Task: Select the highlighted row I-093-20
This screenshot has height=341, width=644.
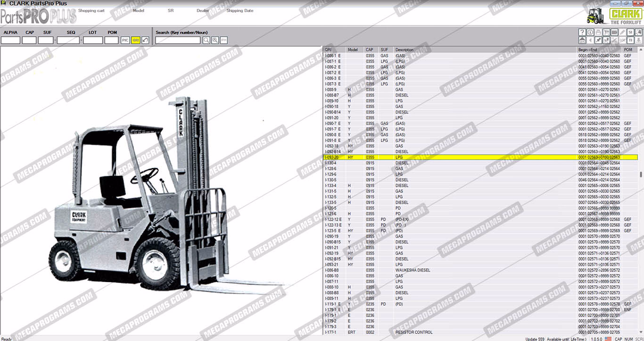Action: pyautogui.click(x=480, y=157)
